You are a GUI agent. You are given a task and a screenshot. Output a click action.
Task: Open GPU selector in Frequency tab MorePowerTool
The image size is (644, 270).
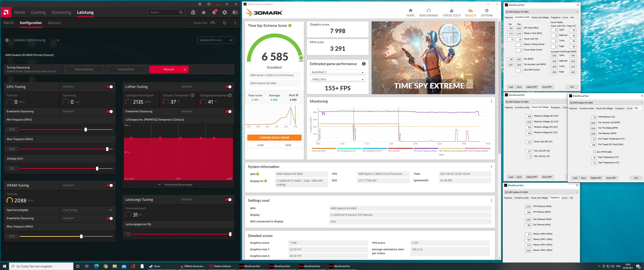[x=541, y=192]
